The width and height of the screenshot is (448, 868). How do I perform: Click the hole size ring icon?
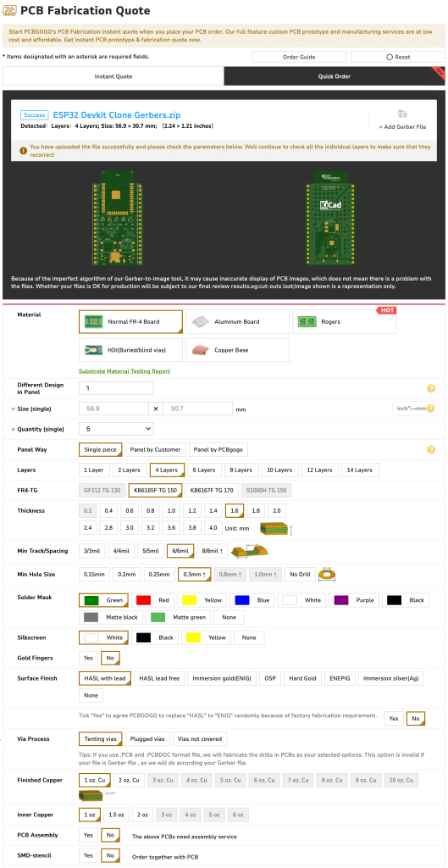(x=328, y=575)
